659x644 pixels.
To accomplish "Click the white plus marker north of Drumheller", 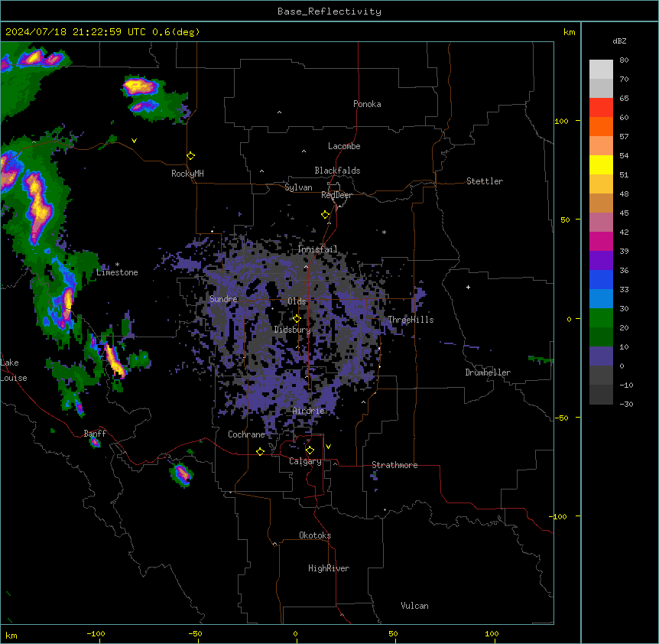I will coord(468,287).
